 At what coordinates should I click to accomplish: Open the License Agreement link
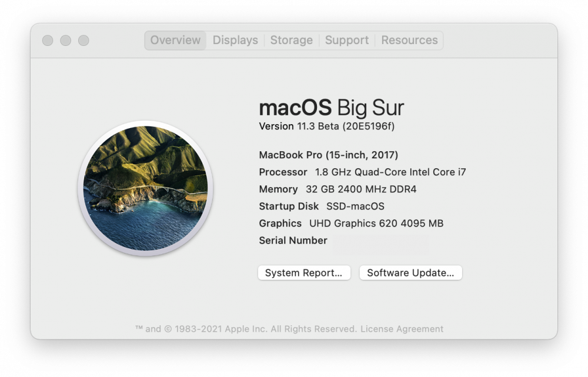coord(402,329)
